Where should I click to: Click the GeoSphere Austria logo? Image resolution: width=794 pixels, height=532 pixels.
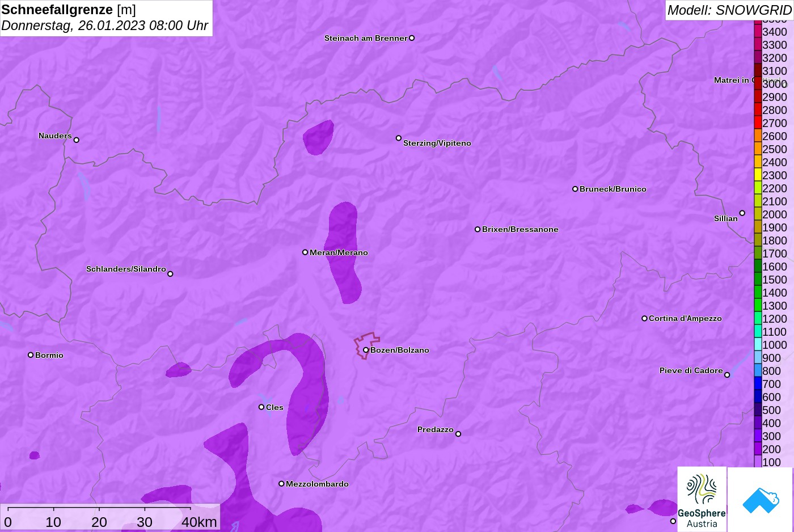point(702,499)
